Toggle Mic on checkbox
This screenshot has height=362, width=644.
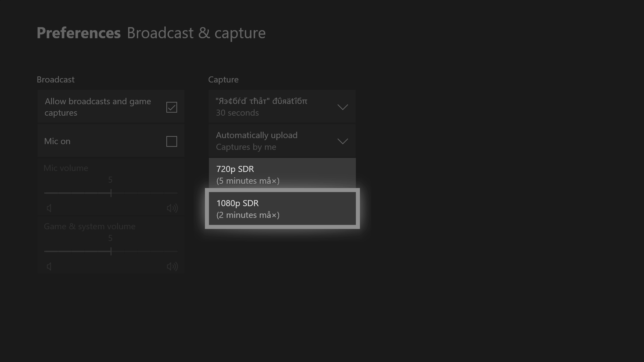[x=172, y=140]
